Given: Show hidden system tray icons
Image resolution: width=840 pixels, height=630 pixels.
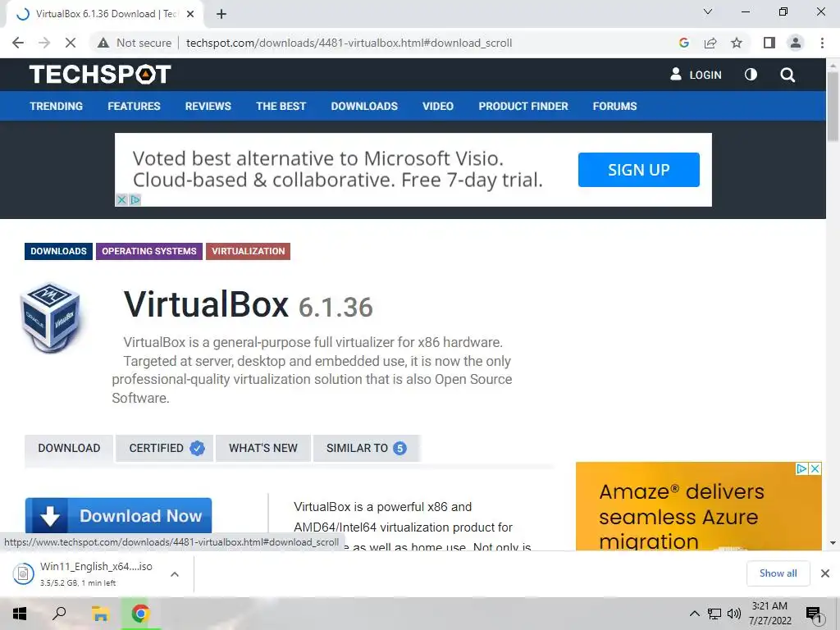Looking at the screenshot, I should tap(694, 614).
